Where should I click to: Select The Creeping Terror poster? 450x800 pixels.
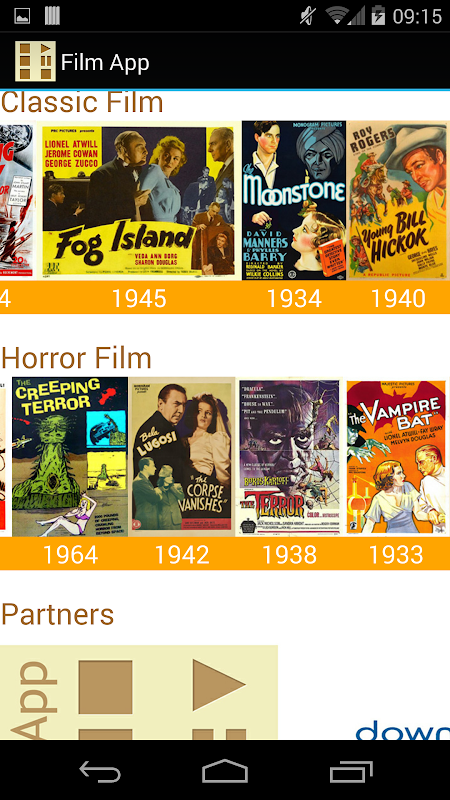point(70,457)
